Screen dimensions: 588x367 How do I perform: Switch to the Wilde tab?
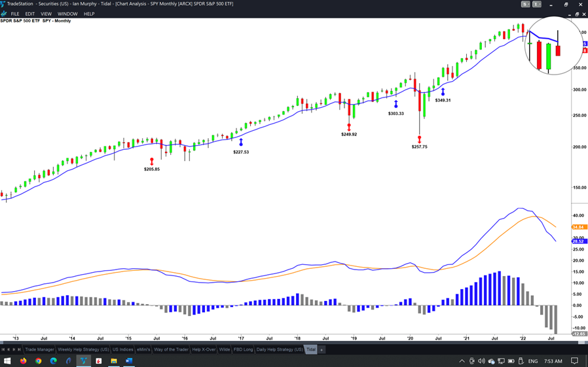(224, 349)
